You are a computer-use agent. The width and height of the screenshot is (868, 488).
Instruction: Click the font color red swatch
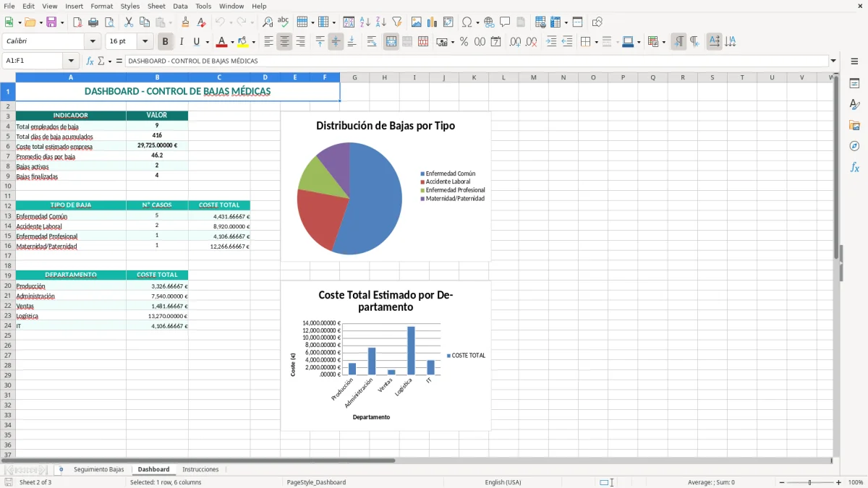pos(222,42)
